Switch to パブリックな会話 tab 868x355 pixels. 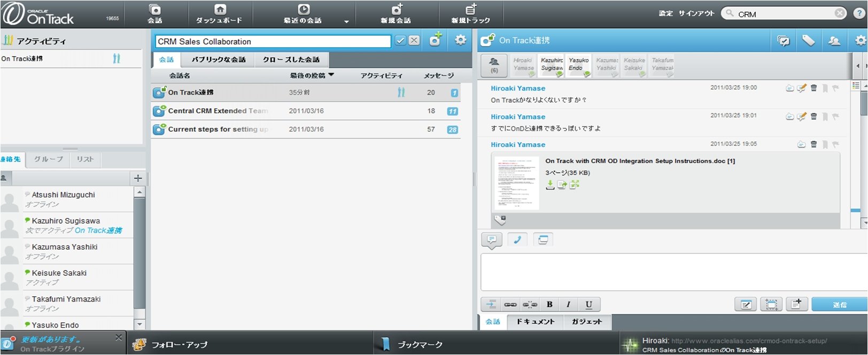tap(219, 59)
